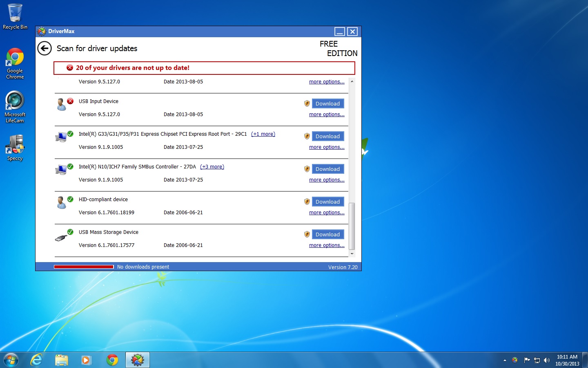Download Intel N10/ICH7 SMBus Controller driver
Image resolution: width=588 pixels, height=368 pixels.
[x=328, y=169]
